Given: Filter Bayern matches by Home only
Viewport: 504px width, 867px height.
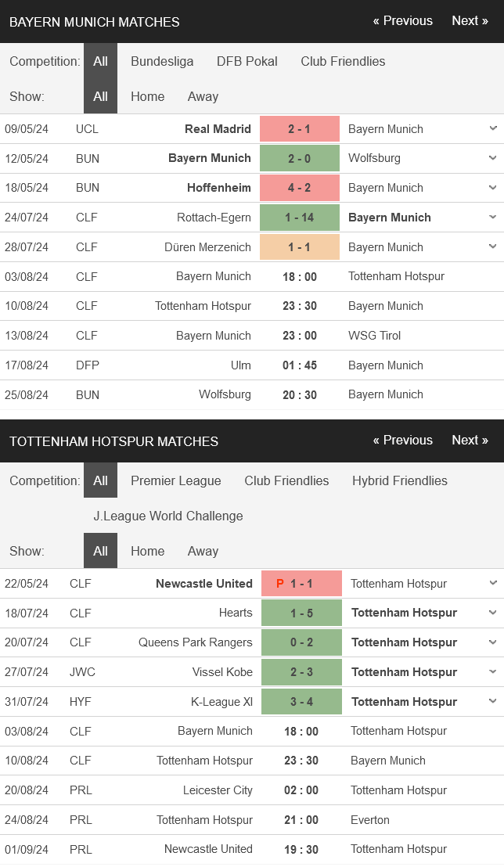Looking at the screenshot, I should point(148,96).
